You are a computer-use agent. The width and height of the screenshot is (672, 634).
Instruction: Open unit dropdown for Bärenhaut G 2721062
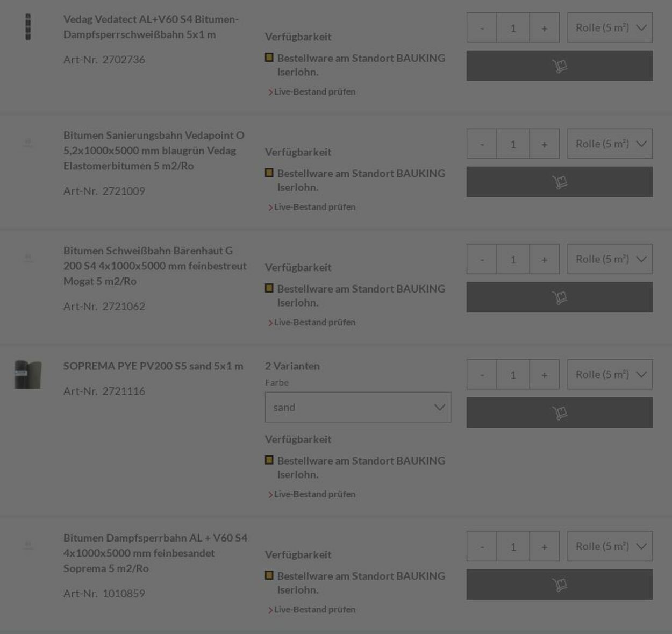(610, 259)
